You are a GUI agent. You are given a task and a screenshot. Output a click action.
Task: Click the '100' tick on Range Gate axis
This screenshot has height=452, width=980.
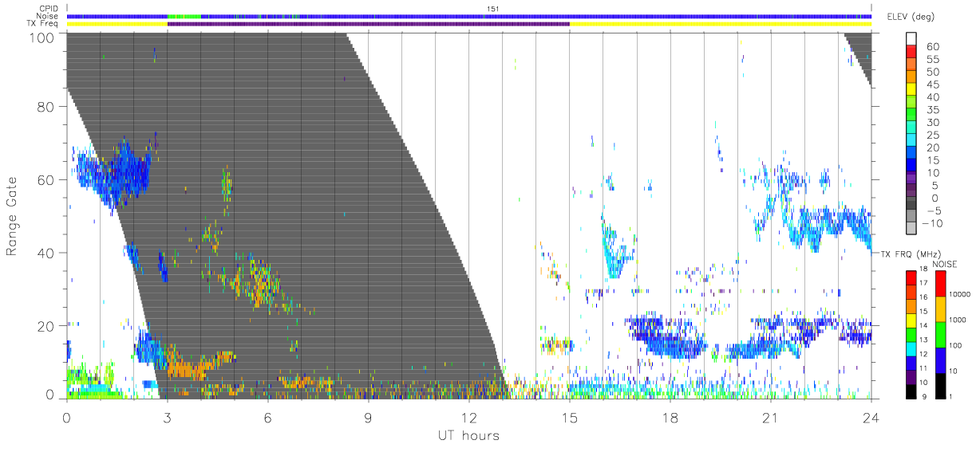pyautogui.click(x=43, y=37)
